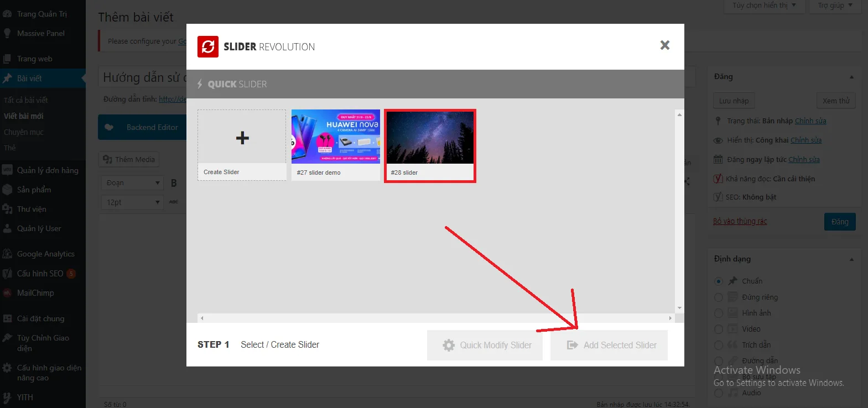Select Trích dẫn post format radio

pyautogui.click(x=719, y=346)
